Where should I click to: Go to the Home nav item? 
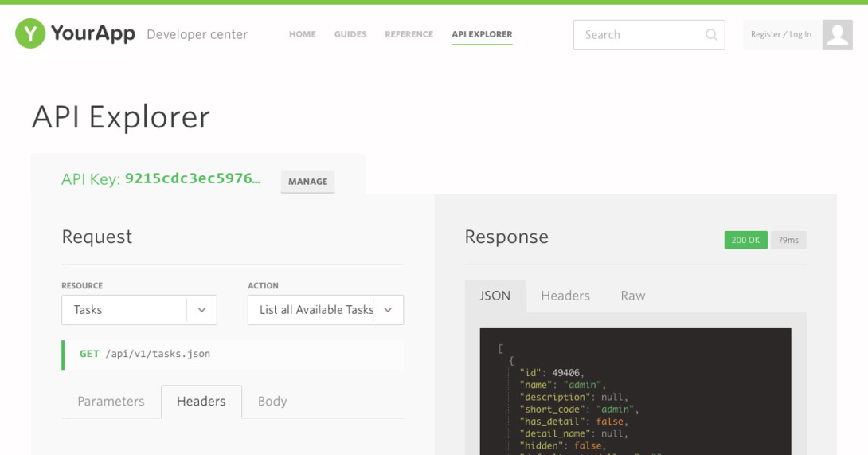303,34
